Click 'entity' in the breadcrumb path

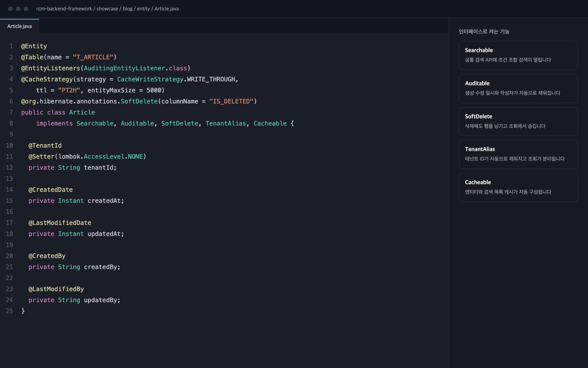143,9
